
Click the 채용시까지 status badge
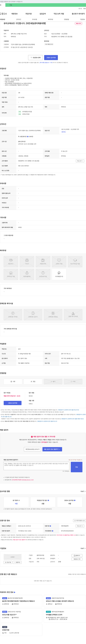[78, 23]
